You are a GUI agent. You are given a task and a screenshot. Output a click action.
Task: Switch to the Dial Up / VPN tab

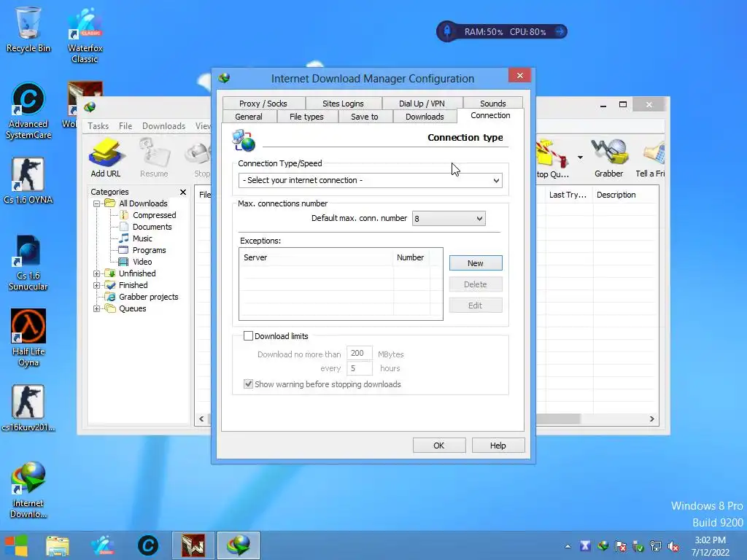click(x=422, y=104)
